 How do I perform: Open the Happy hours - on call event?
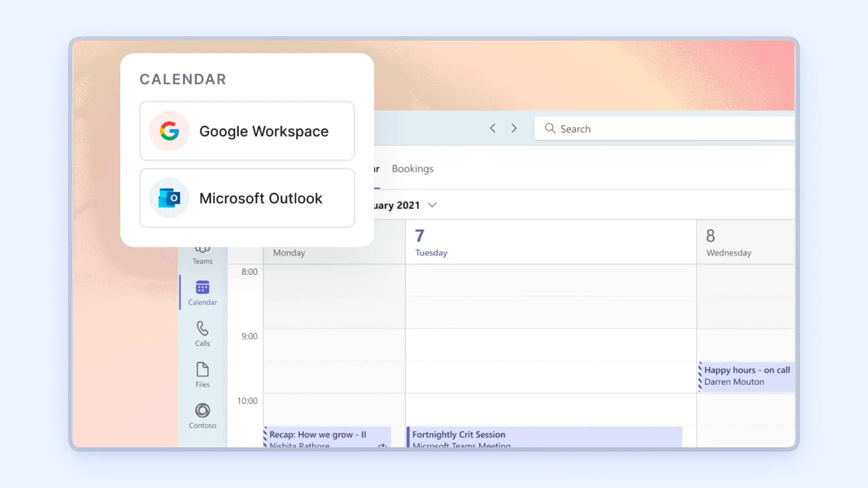click(x=746, y=376)
